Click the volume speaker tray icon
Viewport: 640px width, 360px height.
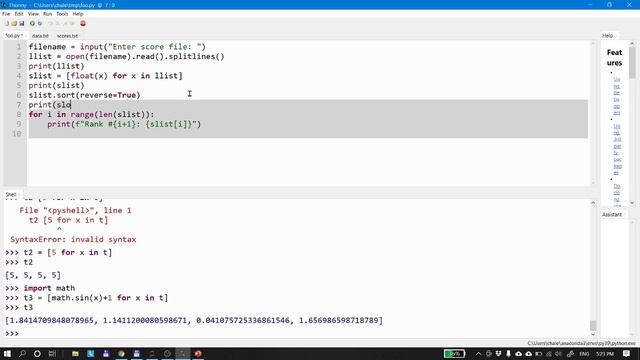coord(558,354)
